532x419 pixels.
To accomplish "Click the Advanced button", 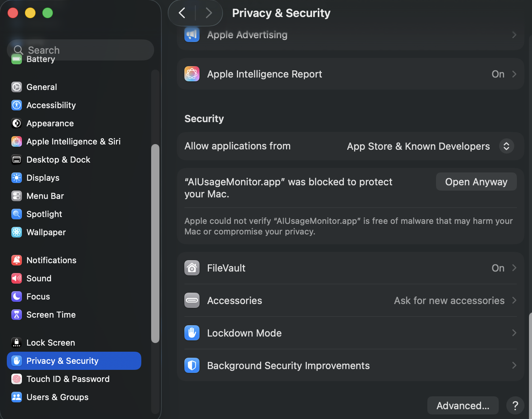I will click(462, 405).
